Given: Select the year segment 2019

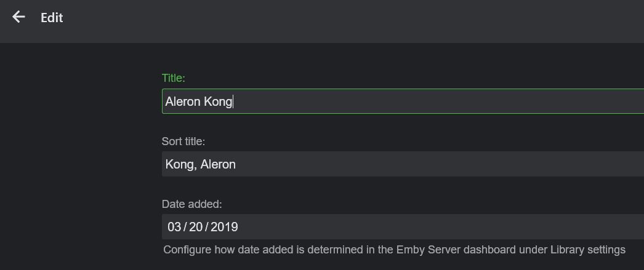Looking at the screenshot, I should (x=224, y=227).
